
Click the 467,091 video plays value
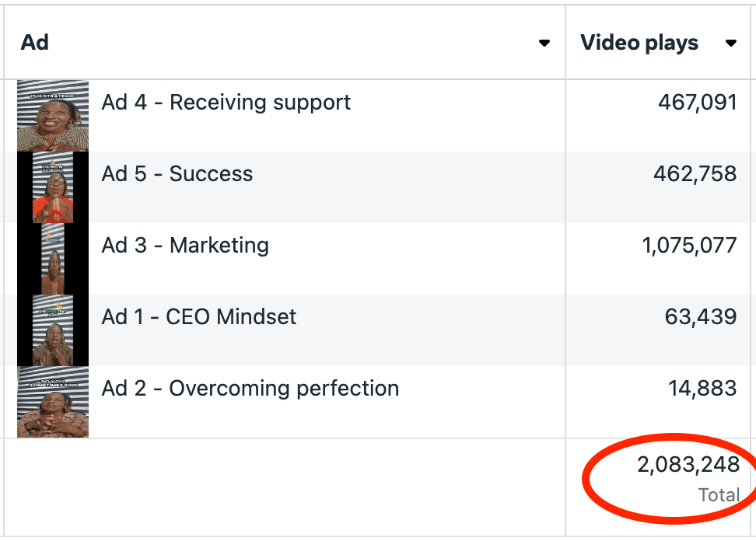coord(697,103)
